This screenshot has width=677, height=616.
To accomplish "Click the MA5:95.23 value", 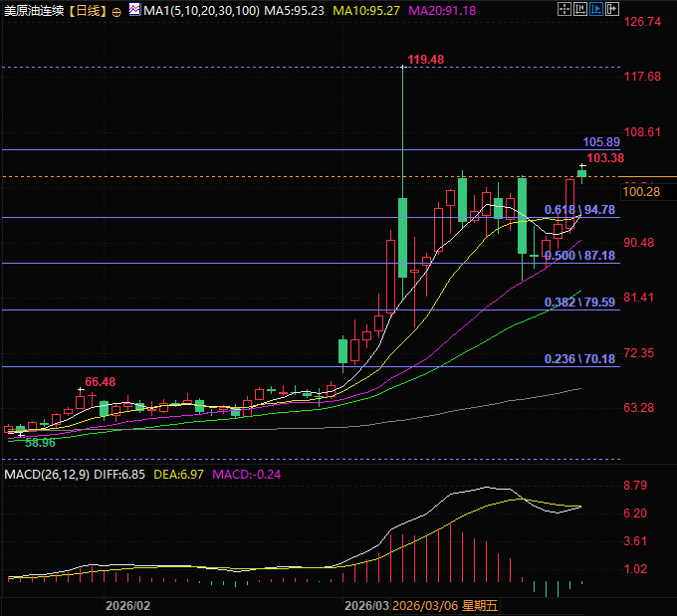I will [294, 10].
